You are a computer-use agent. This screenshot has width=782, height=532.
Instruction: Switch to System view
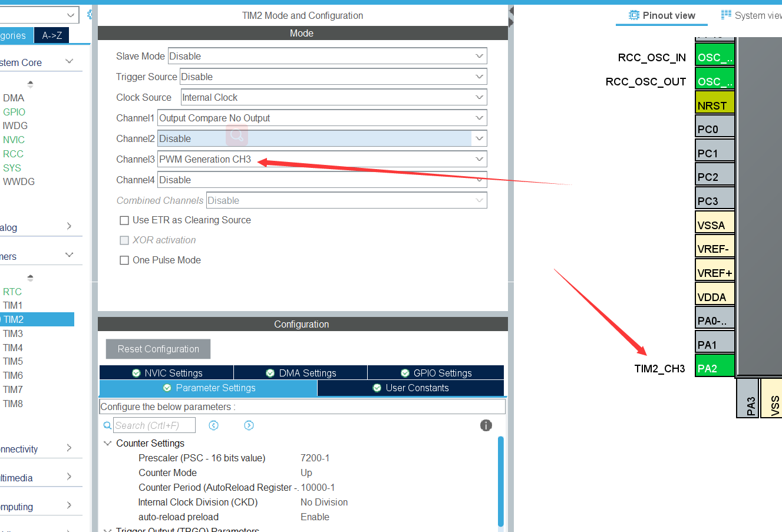tap(751, 15)
